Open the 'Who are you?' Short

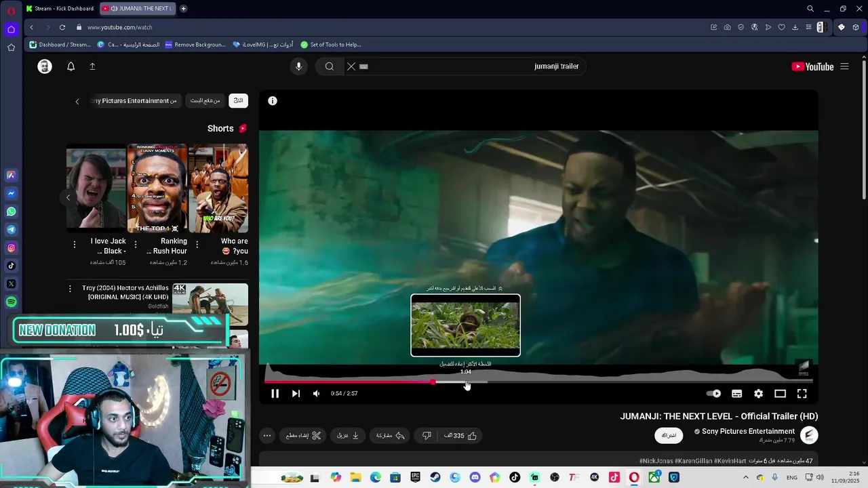tap(218, 188)
